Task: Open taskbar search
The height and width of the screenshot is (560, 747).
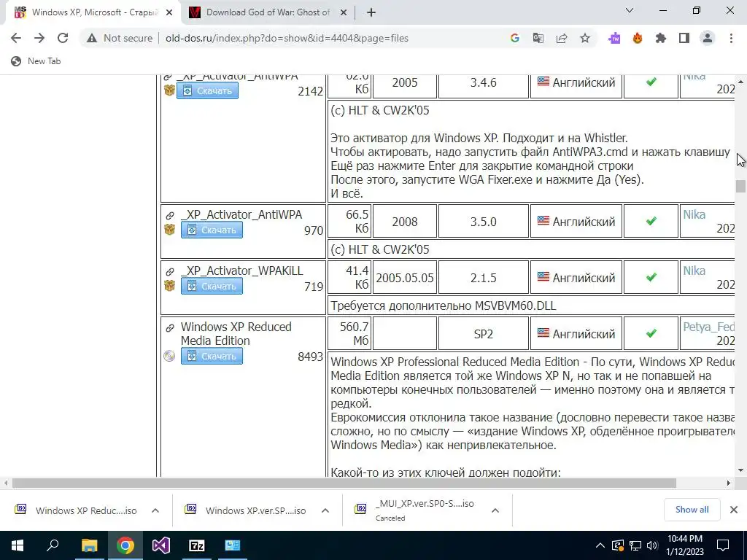Action: pyautogui.click(x=53, y=545)
